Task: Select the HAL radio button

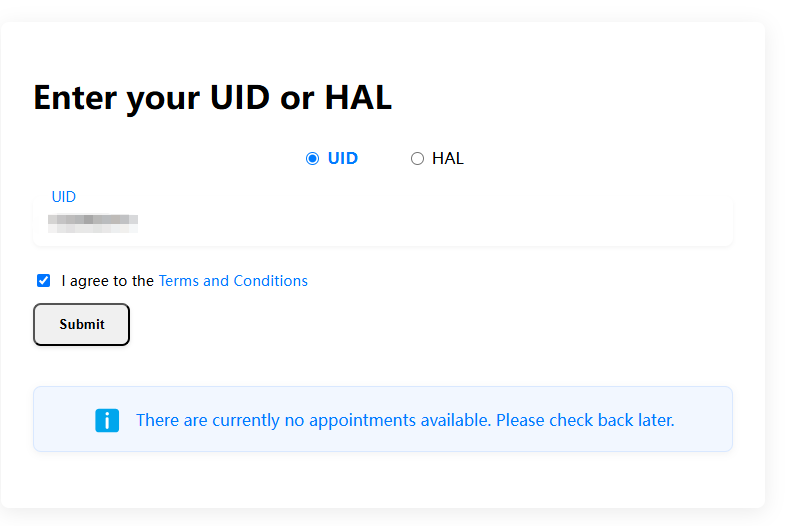Action: point(417,158)
